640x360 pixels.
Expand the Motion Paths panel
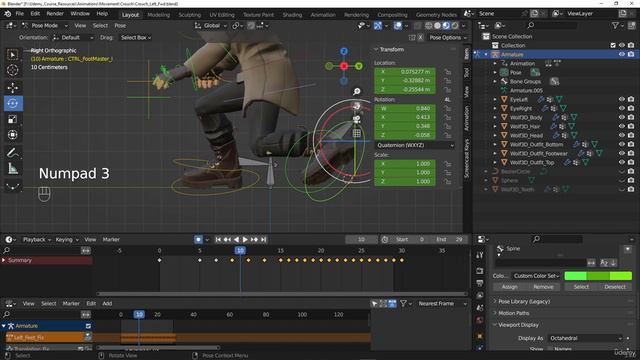[x=513, y=313]
